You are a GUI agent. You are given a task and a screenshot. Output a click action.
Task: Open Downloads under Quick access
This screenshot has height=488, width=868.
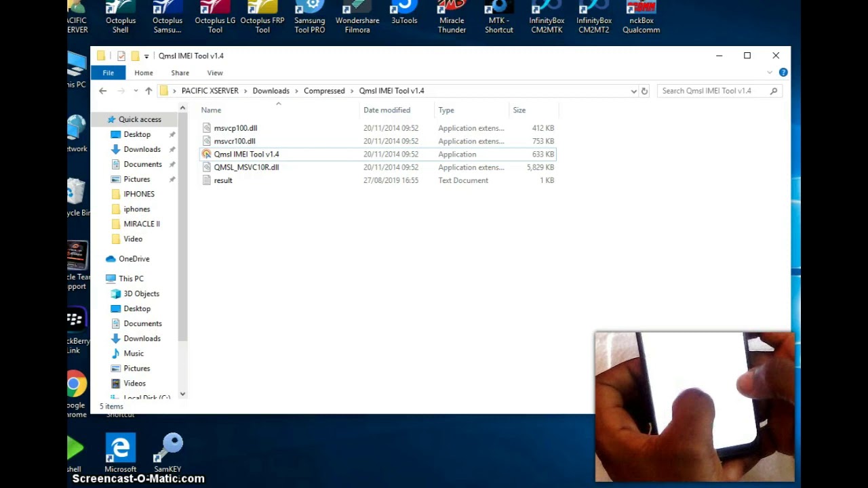point(142,149)
